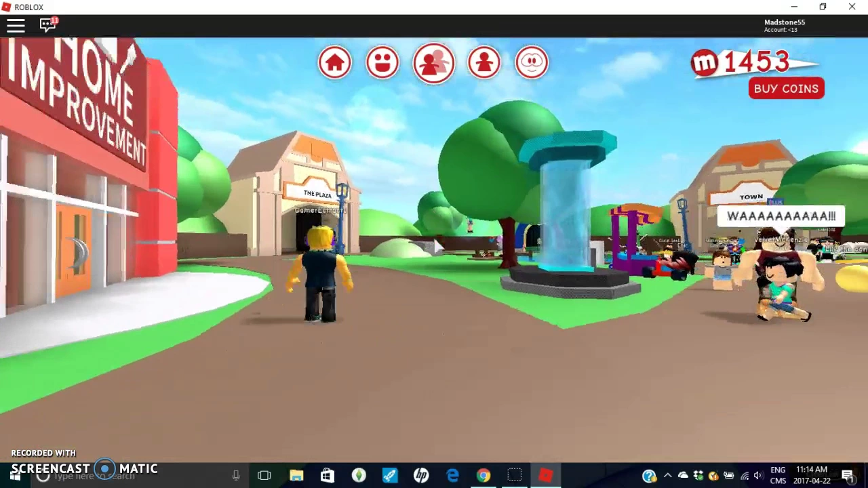Open the single avatar icon

click(484, 63)
